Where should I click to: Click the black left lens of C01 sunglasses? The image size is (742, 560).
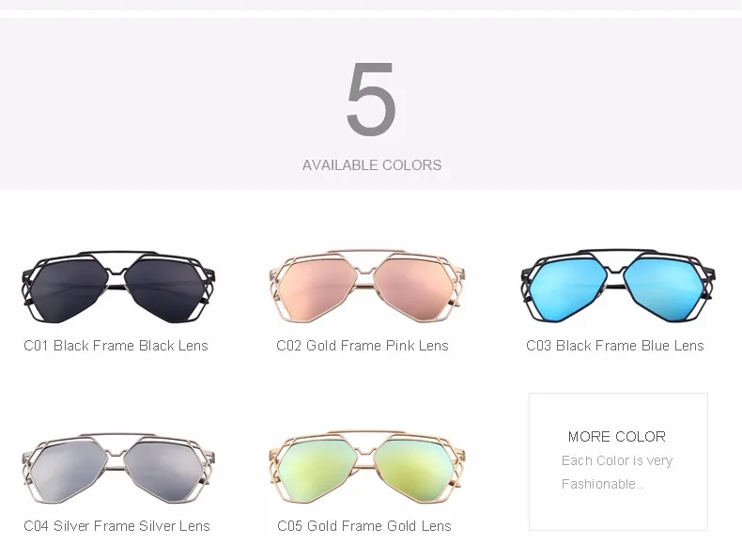[x=69, y=289]
